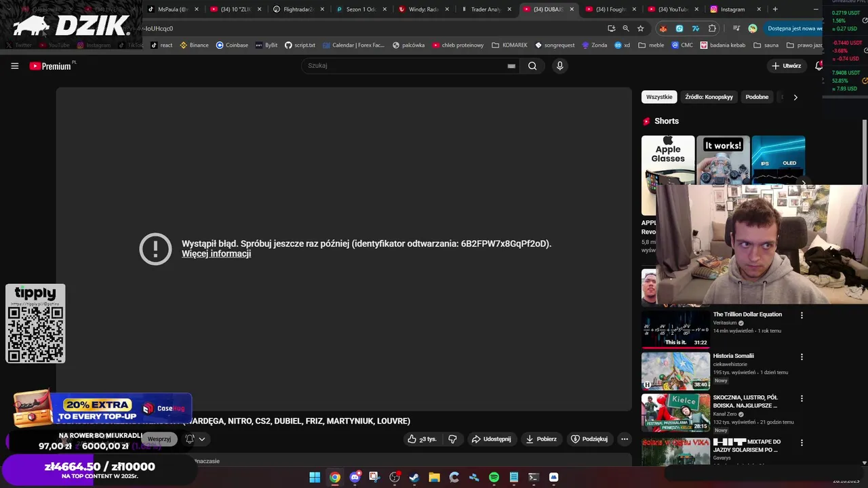Select the Źródło: Konopskyy chip

click(709, 97)
